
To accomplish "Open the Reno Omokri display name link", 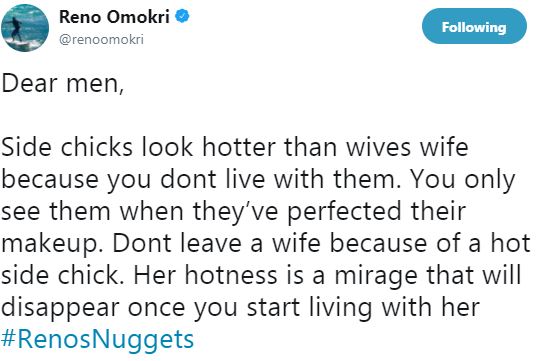I will pos(114,17).
